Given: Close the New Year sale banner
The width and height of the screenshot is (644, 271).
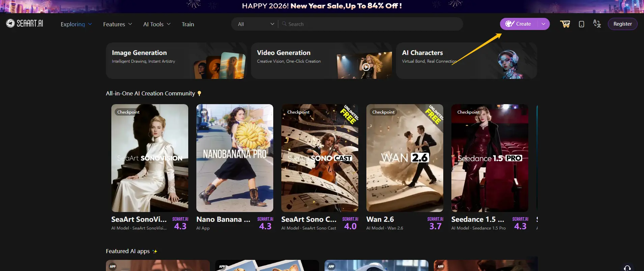Looking at the screenshot, I should (635, 5).
